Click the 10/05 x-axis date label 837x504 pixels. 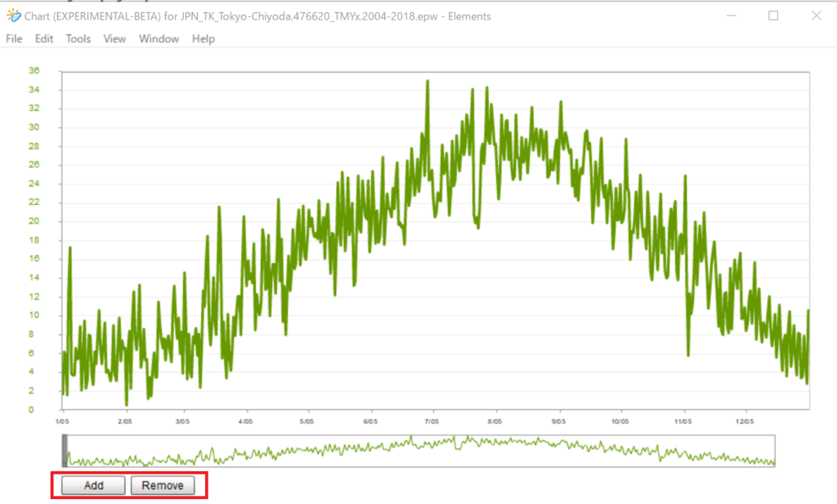click(620, 421)
